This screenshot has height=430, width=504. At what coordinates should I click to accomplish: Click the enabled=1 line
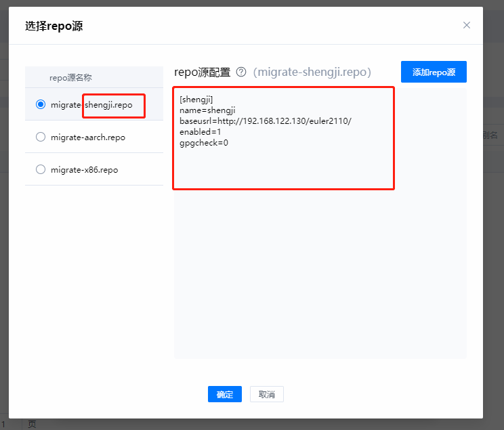point(201,132)
